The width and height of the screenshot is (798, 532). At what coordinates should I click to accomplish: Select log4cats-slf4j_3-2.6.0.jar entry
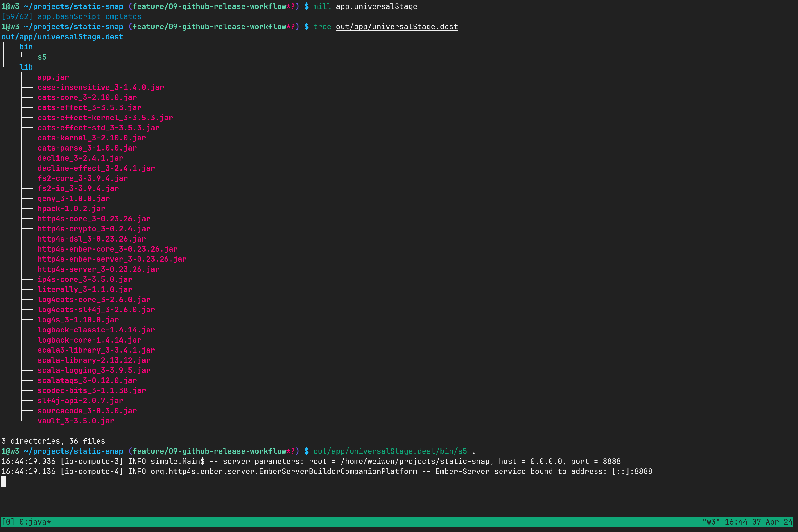(x=96, y=310)
